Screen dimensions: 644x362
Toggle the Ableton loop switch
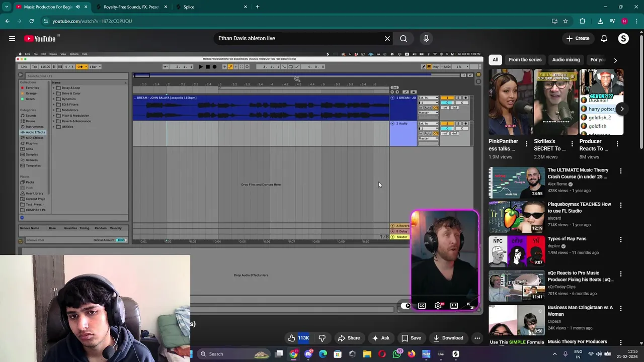(x=291, y=66)
